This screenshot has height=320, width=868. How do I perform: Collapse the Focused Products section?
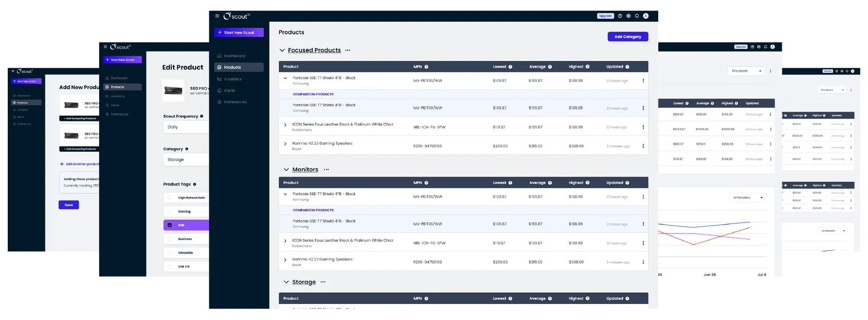[282, 51]
